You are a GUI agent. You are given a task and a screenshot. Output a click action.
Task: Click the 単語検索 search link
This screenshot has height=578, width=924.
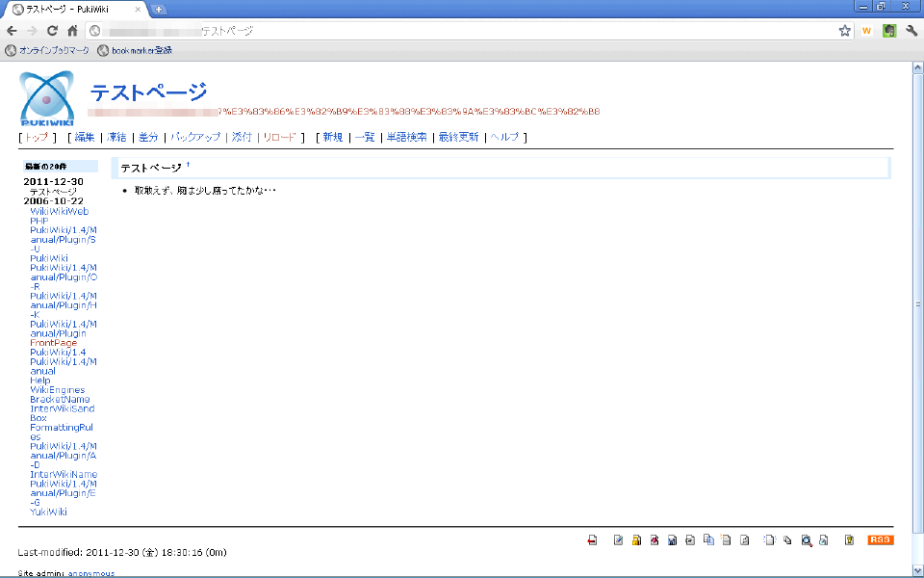[x=406, y=137]
